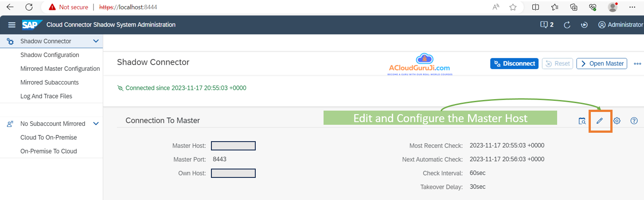Go to Mirrored Master Configuration
The width and height of the screenshot is (644, 200).
tap(60, 69)
